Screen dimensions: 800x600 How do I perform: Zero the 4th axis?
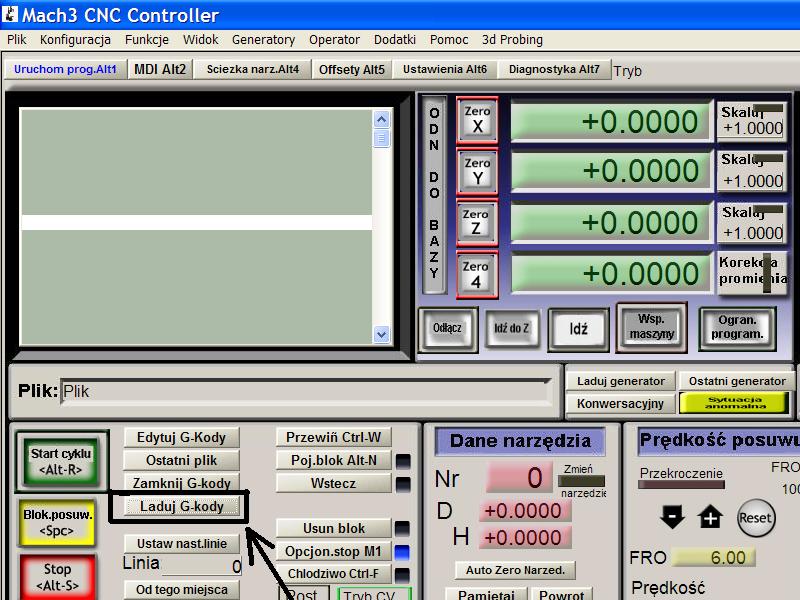477,274
